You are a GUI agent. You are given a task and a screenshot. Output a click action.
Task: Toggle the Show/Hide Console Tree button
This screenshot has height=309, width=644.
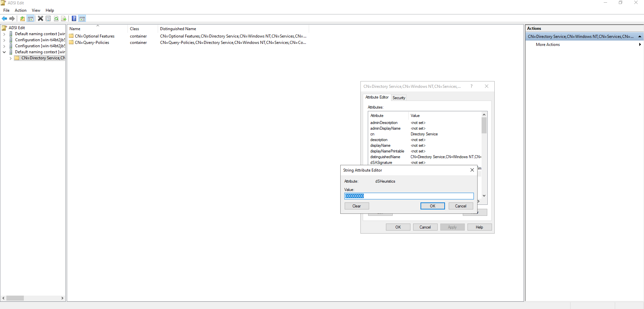point(31,18)
